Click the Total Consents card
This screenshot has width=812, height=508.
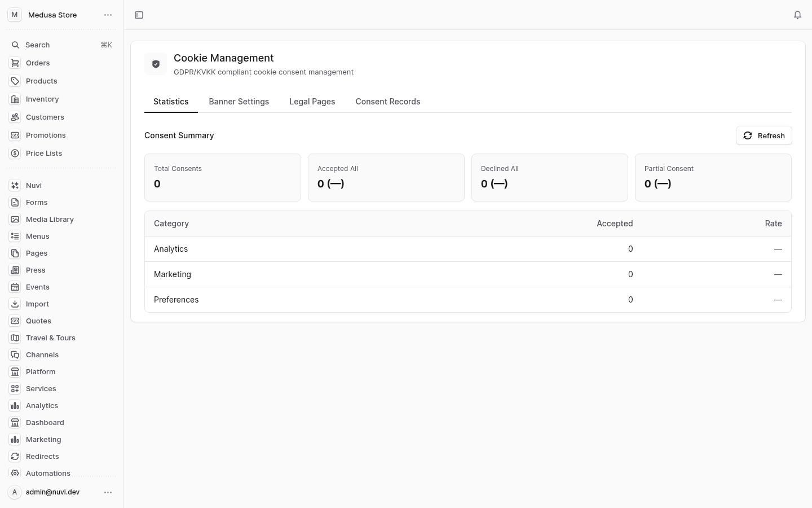click(223, 177)
